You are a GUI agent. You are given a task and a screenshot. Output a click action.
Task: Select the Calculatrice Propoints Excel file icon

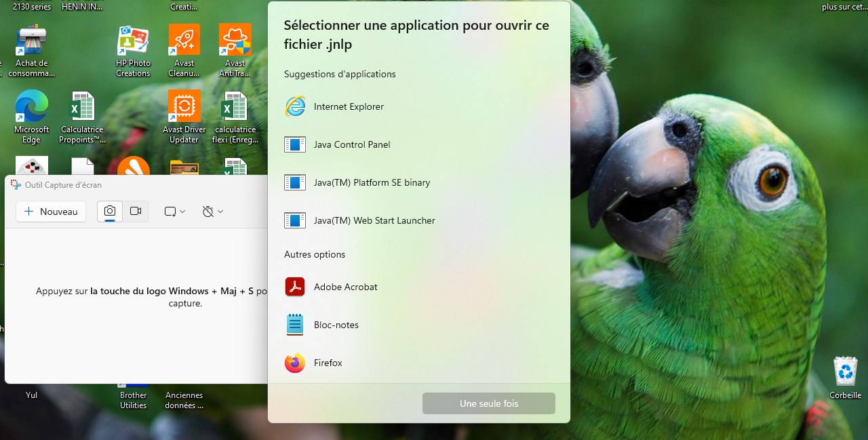(82, 117)
